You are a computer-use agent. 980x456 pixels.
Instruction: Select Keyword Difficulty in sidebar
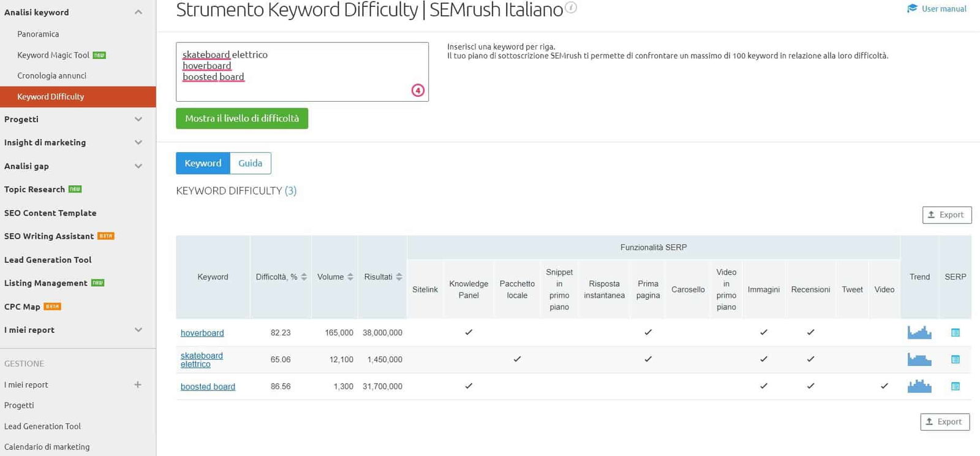78,97
